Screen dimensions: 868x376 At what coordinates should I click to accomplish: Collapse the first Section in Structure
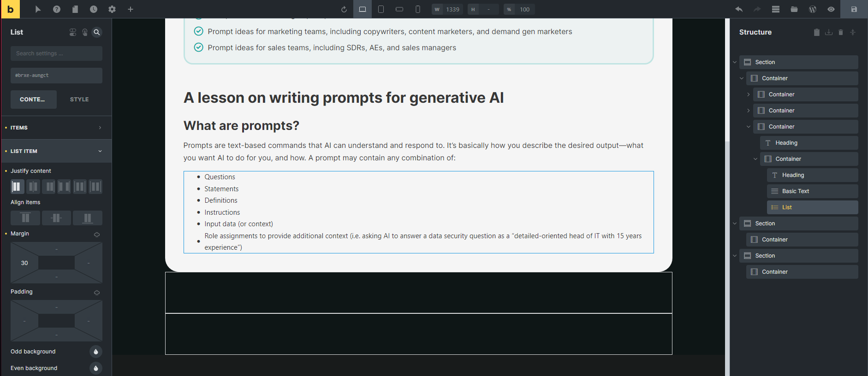735,62
